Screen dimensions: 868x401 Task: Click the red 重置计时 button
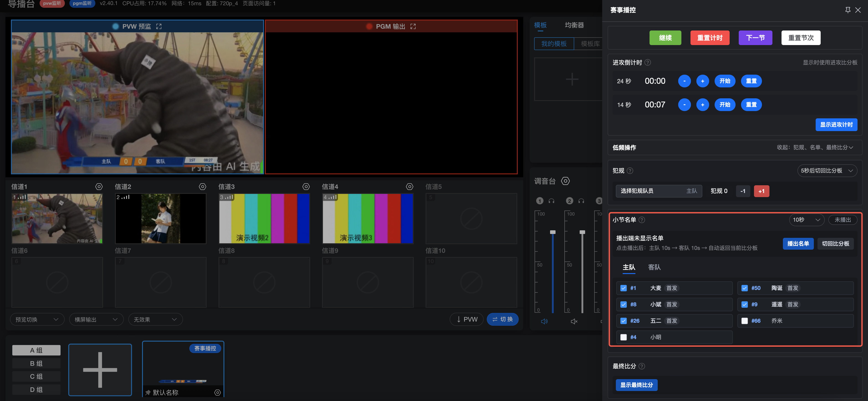coord(710,38)
